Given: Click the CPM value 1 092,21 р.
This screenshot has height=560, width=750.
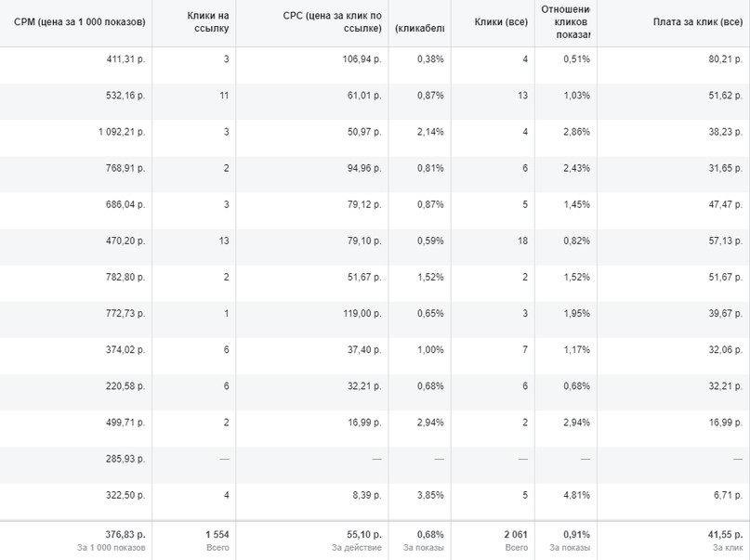Looking at the screenshot, I should click(x=122, y=132).
